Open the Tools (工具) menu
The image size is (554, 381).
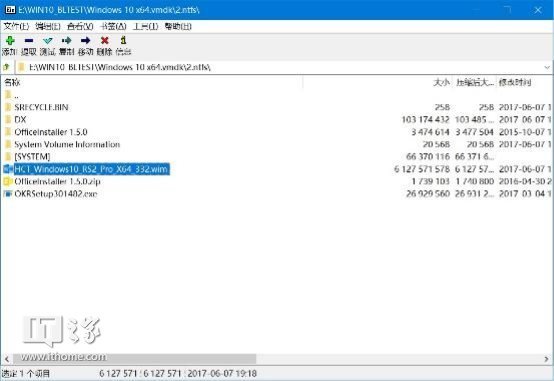point(146,26)
